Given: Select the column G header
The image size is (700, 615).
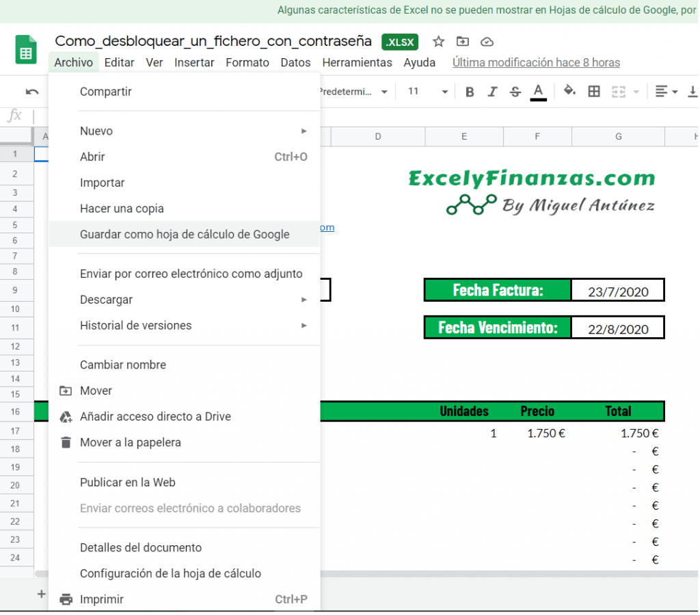Looking at the screenshot, I should [x=618, y=137].
